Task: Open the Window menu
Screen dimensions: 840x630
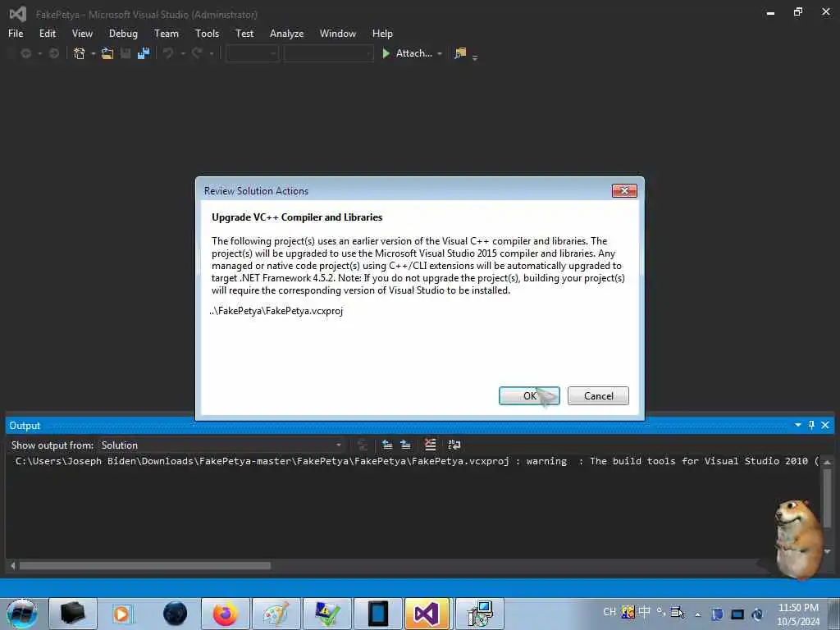Action: pos(337,33)
